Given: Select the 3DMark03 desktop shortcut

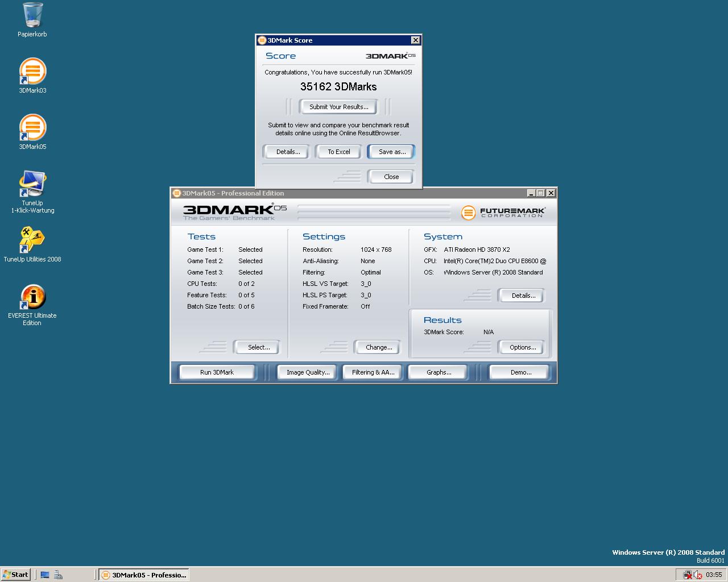Looking at the screenshot, I should click(x=32, y=76).
